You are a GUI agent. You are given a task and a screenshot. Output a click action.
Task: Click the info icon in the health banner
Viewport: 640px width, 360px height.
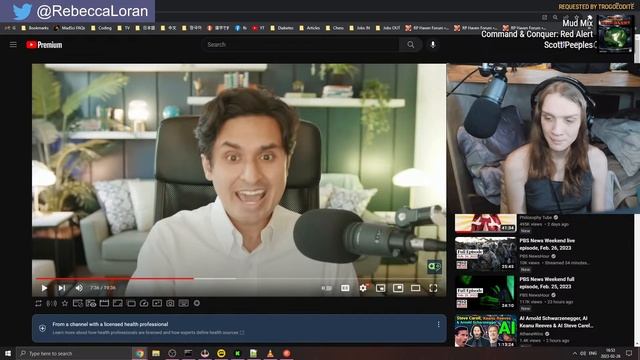pyautogui.click(x=42, y=328)
